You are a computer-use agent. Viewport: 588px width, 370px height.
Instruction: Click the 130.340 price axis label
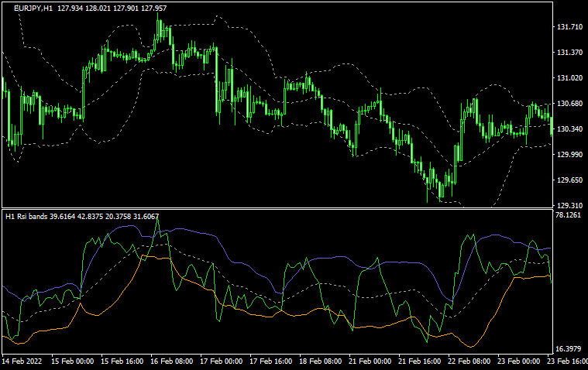click(570, 129)
